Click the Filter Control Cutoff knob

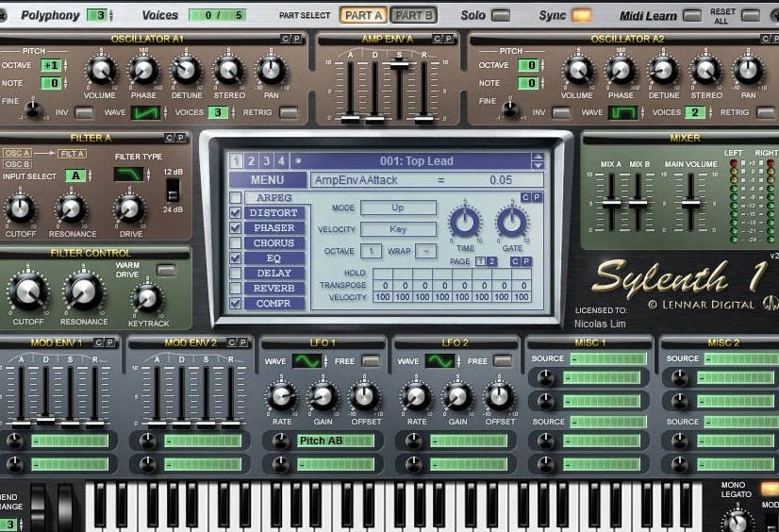pos(28,291)
